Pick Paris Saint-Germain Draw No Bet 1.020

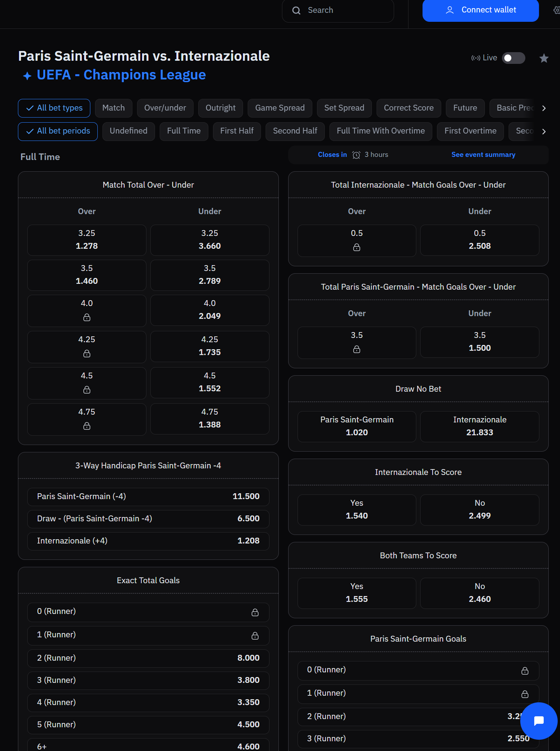pos(357,427)
